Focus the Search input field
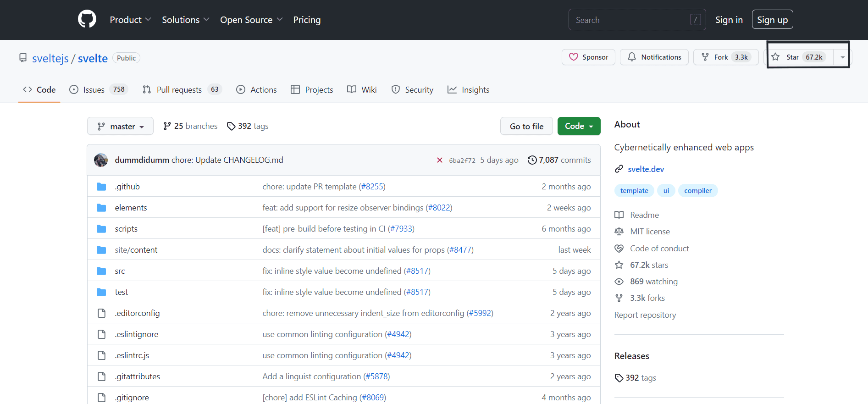This screenshot has height=404, width=868. point(637,20)
